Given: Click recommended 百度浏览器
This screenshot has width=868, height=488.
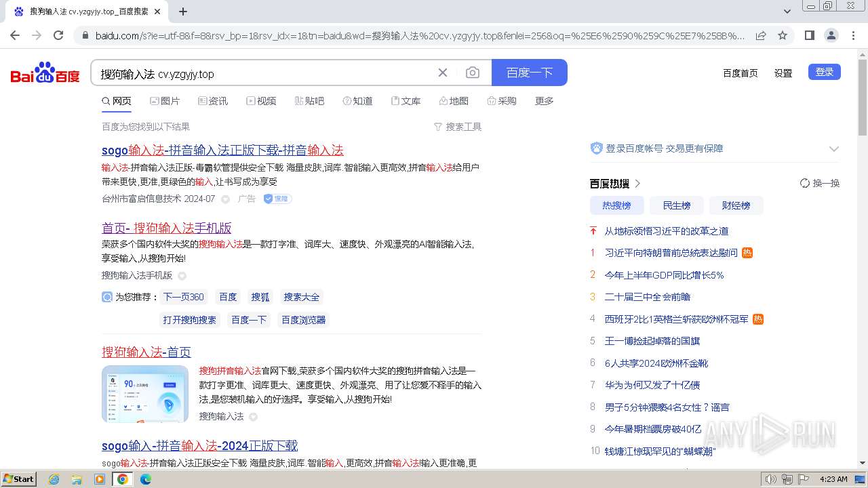Looking at the screenshot, I should coord(303,320).
